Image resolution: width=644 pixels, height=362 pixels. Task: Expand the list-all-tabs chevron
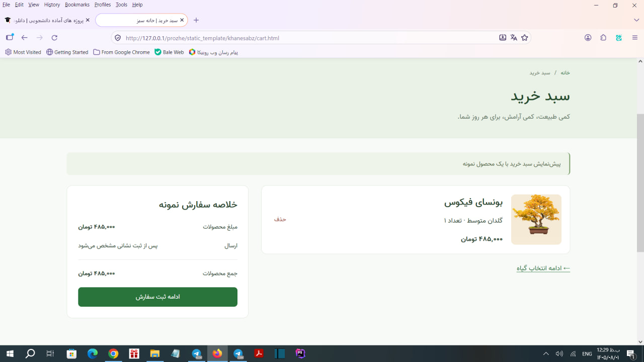(636, 20)
